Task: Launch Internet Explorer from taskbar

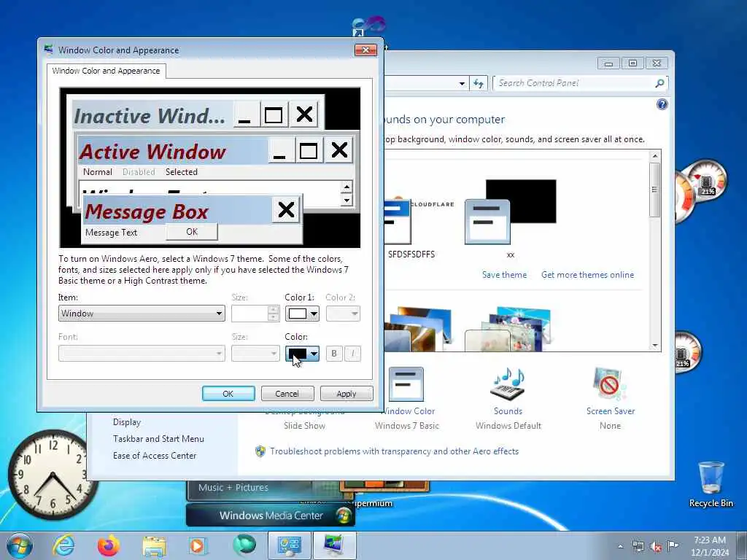Action: (63, 545)
